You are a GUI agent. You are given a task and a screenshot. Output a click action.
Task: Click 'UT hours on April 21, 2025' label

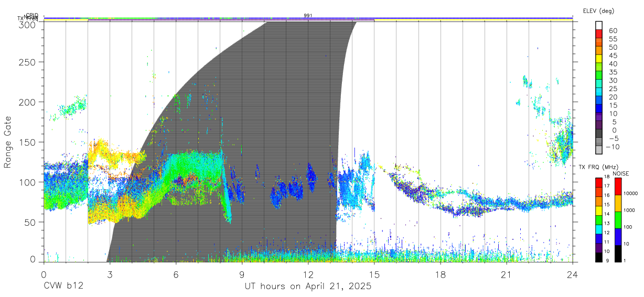[x=308, y=287]
